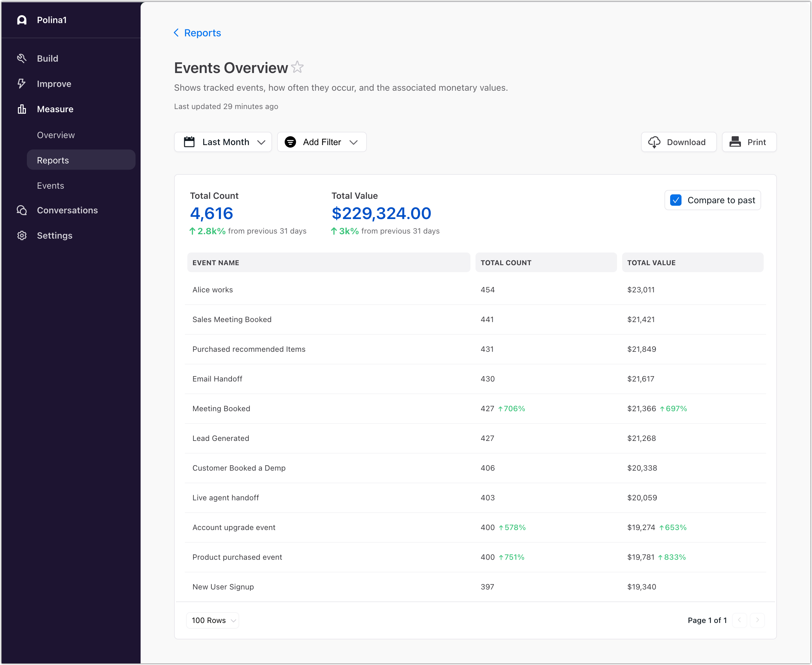Click the Build wrench icon in sidebar
812x665 pixels.
click(x=22, y=58)
